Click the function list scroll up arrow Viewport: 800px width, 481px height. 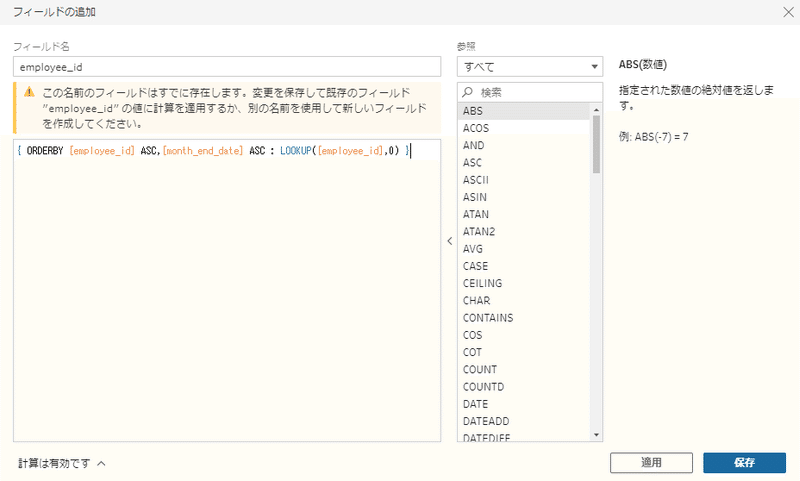596,110
